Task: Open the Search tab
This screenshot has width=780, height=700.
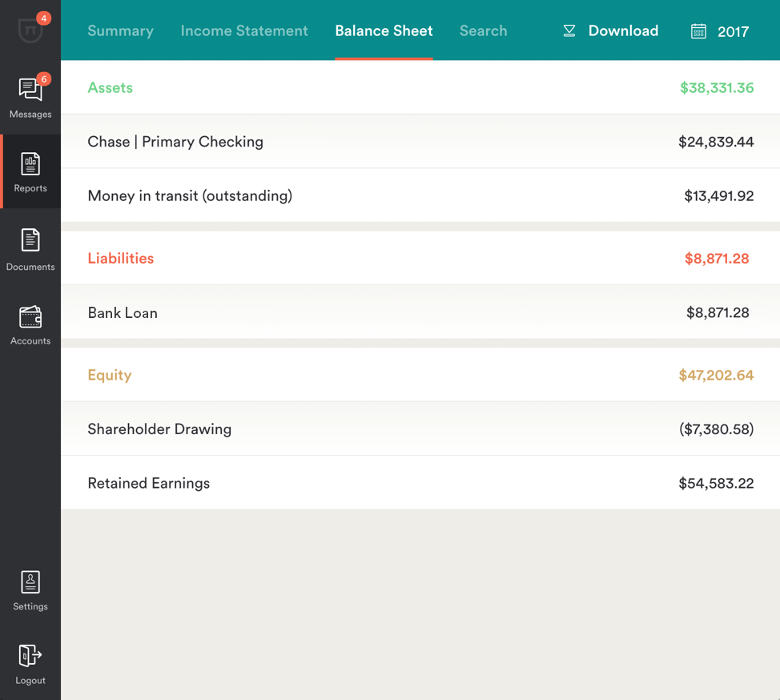Action: pos(483,31)
